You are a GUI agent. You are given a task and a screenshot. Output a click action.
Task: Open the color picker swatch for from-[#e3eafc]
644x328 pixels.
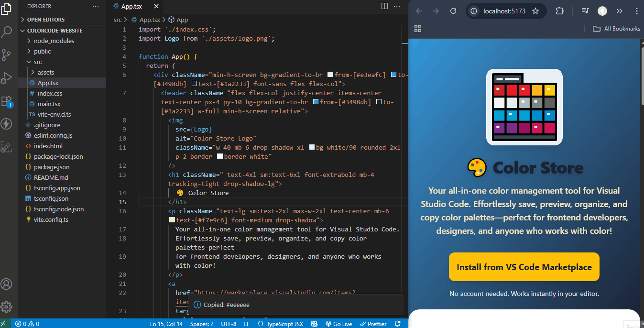(330, 75)
